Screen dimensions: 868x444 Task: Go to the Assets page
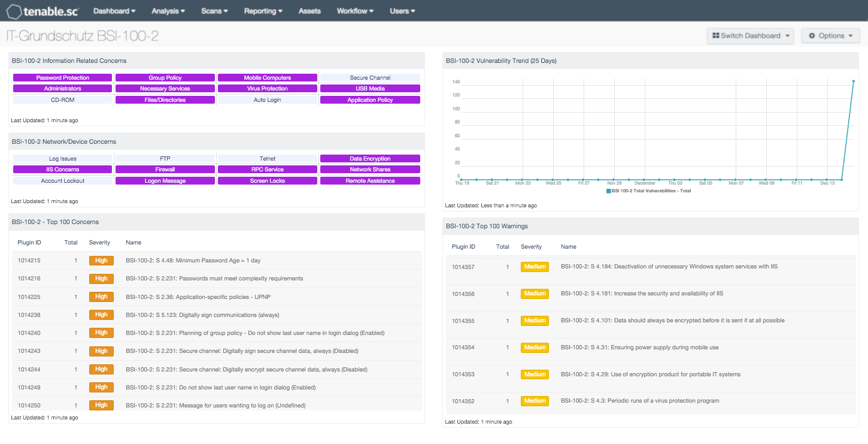(x=309, y=11)
